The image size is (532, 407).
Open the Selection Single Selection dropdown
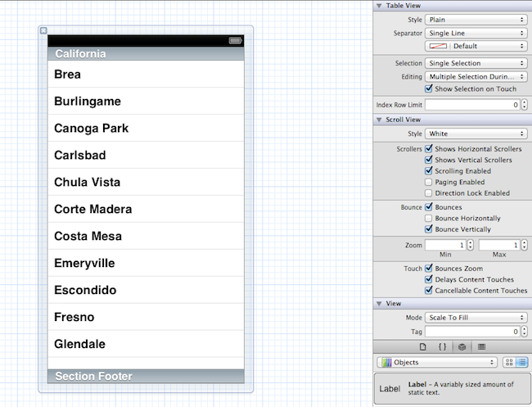click(x=476, y=63)
